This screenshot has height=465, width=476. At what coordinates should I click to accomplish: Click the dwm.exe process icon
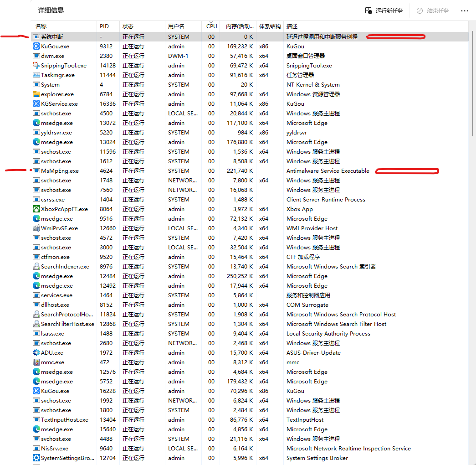tap(36, 56)
